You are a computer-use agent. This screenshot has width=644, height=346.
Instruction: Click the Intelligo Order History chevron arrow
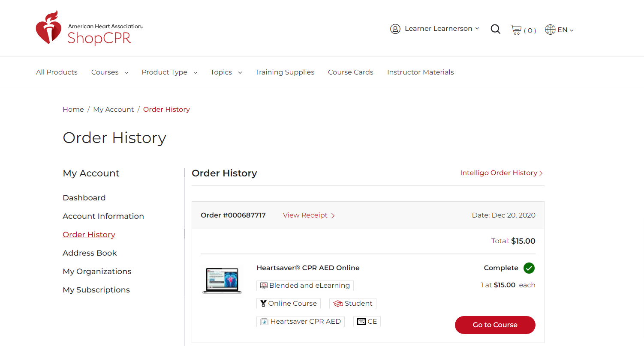point(541,173)
